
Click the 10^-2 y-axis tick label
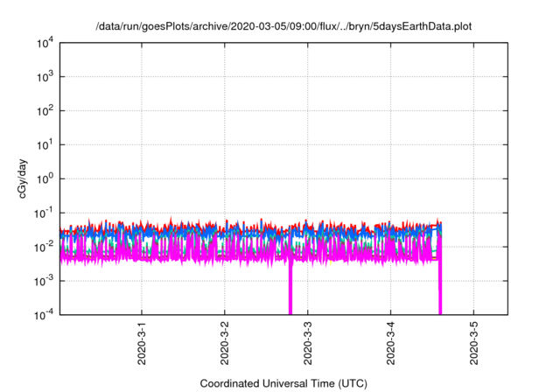click(44, 247)
